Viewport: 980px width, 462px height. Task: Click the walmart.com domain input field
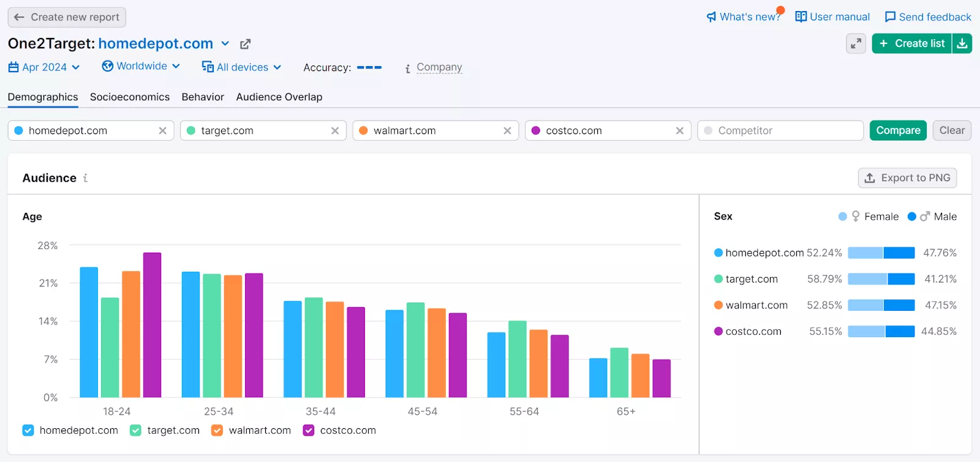click(435, 130)
